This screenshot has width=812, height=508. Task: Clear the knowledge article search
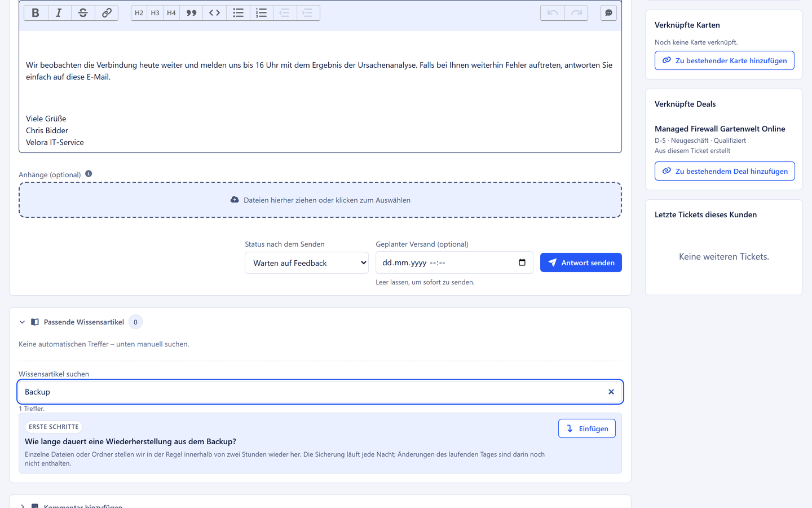click(611, 392)
